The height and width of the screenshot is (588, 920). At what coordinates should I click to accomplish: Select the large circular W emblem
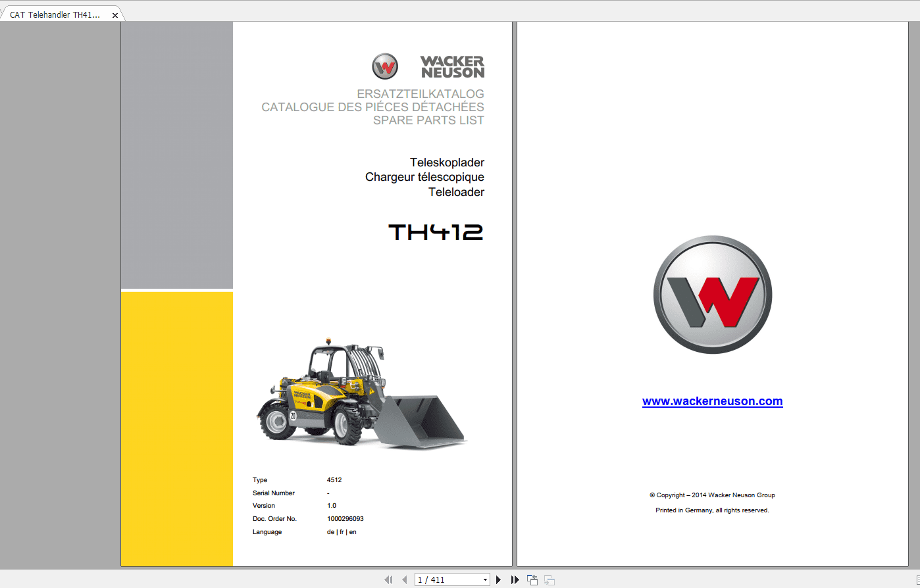tap(712, 295)
